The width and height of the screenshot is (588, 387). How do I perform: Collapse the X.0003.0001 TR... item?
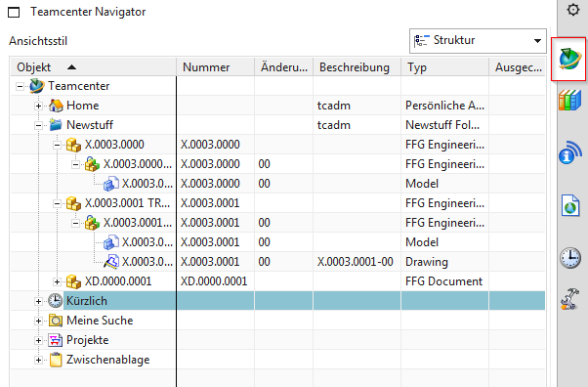[x=57, y=203]
